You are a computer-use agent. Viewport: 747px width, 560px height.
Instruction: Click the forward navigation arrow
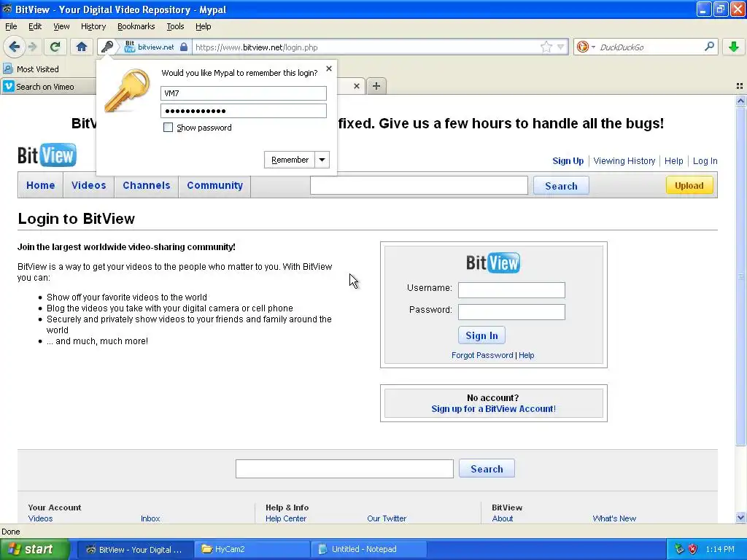(x=32, y=47)
